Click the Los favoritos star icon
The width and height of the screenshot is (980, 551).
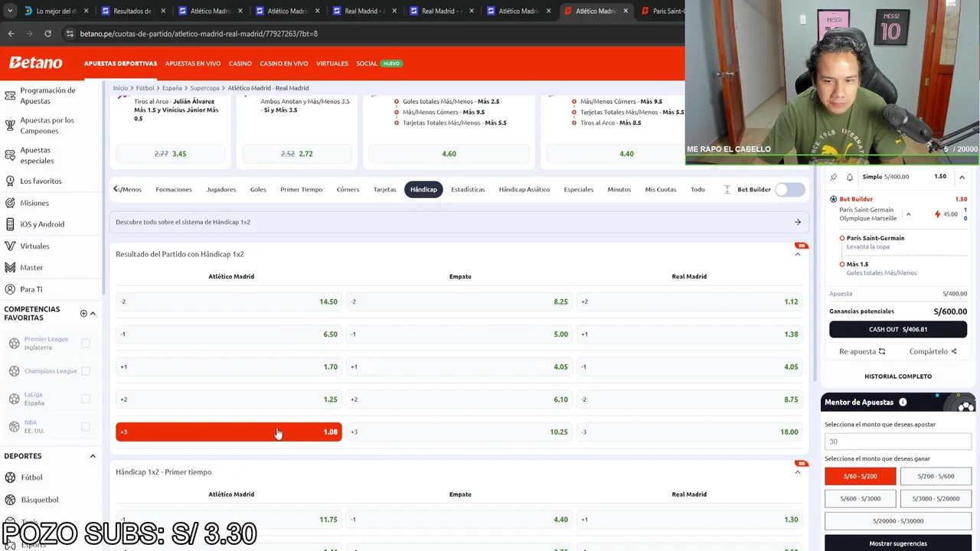[10, 181]
